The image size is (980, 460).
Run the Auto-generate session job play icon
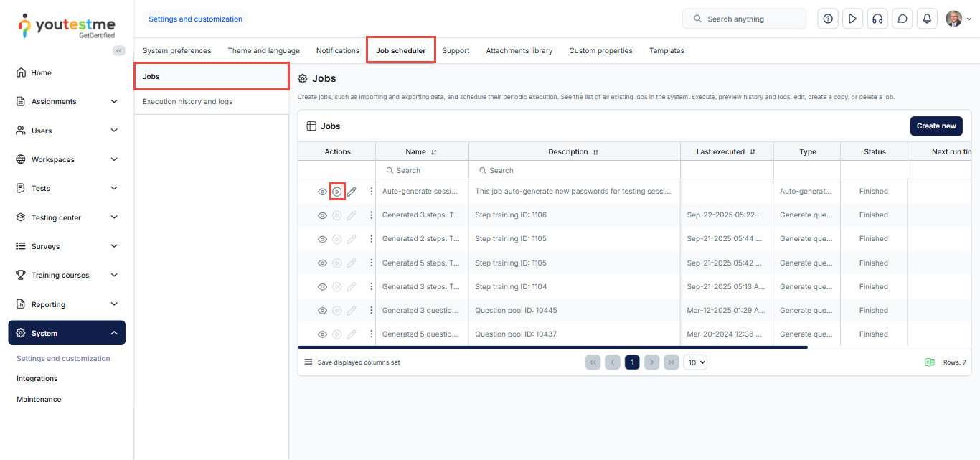[x=337, y=192]
